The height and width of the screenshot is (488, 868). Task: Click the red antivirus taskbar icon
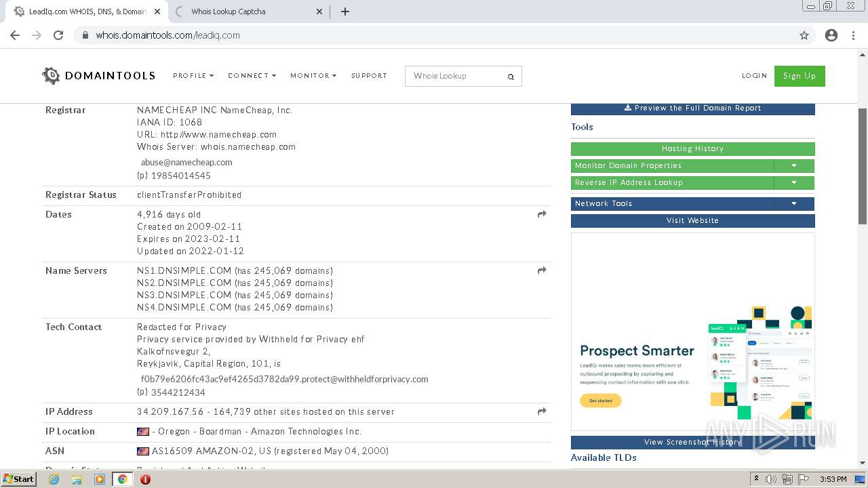145,479
